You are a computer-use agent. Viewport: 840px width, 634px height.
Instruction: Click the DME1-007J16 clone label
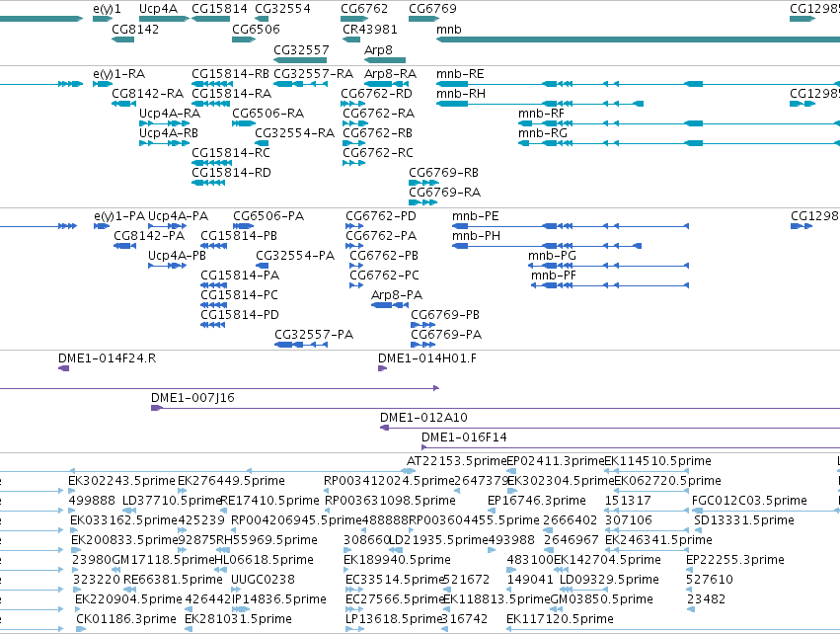(192, 398)
